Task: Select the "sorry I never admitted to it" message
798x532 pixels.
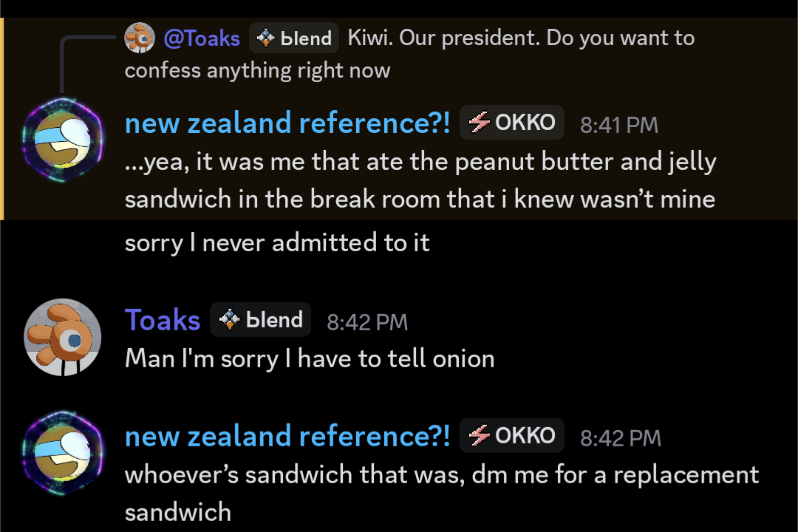Action: (277, 242)
